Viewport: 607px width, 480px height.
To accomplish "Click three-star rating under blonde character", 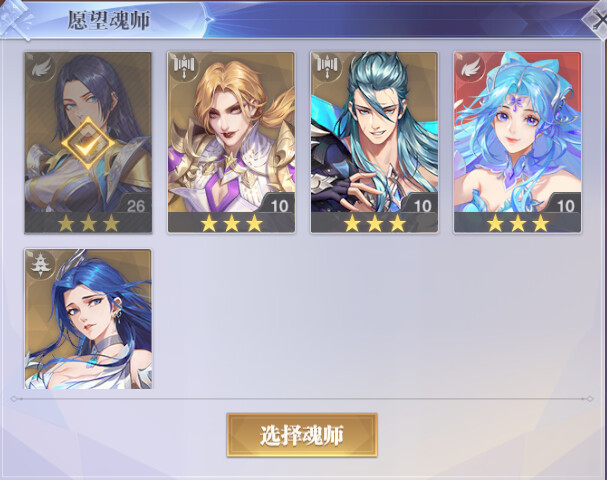I will pyautogui.click(x=231, y=223).
